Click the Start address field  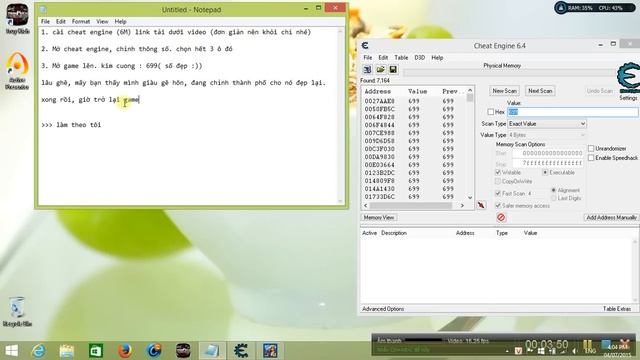tap(548, 153)
